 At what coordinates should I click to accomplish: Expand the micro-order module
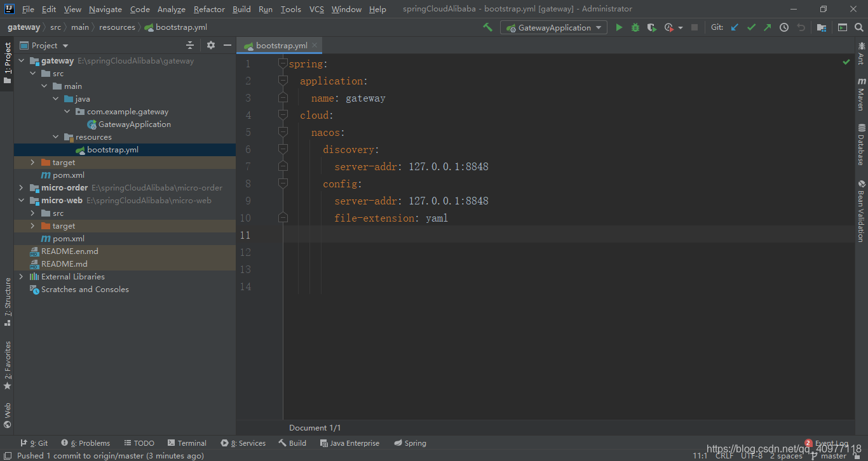click(21, 188)
